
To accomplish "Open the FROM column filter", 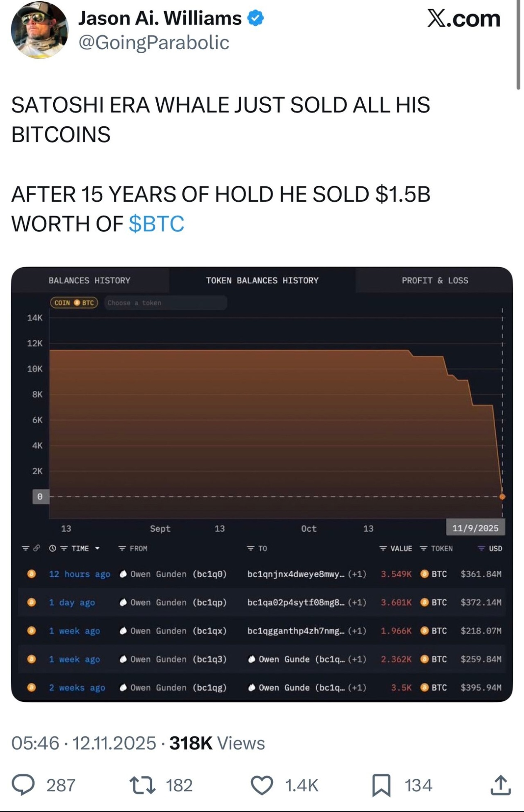I will click(122, 548).
